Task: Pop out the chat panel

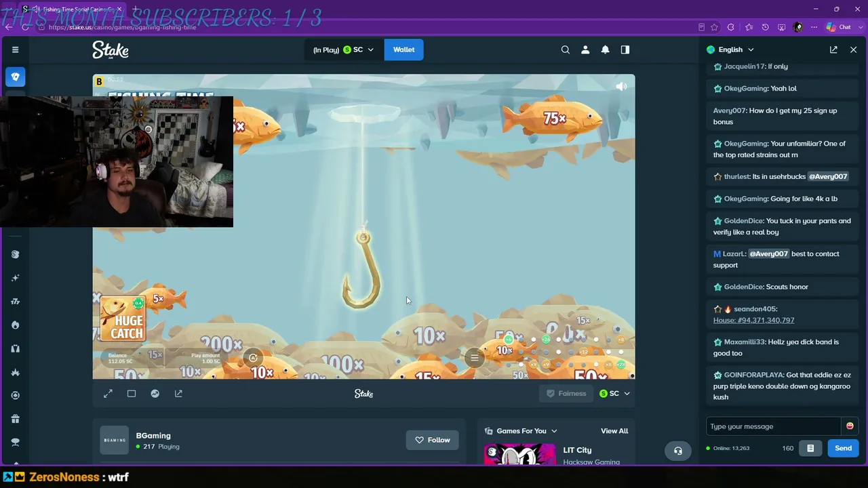Action: [833, 49]
